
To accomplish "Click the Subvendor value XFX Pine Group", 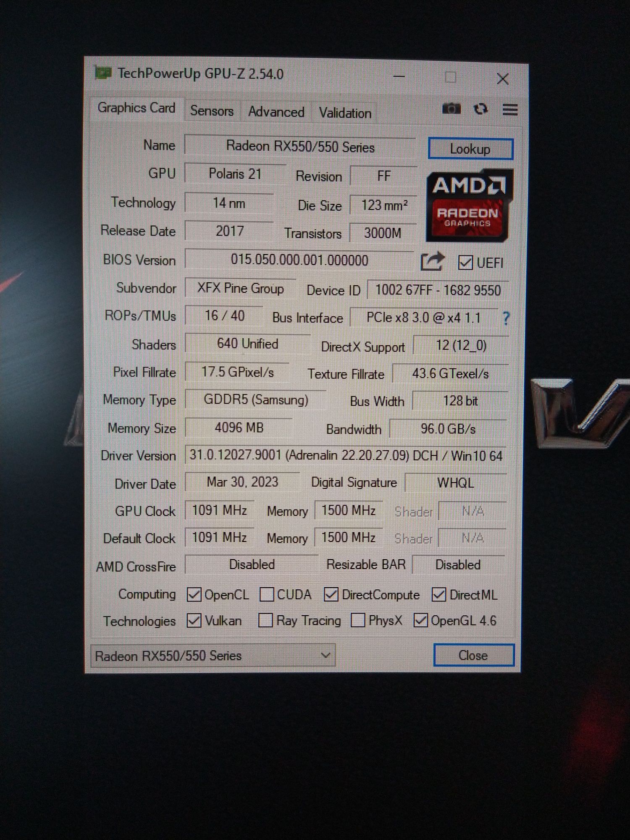I will coord(240,289).
